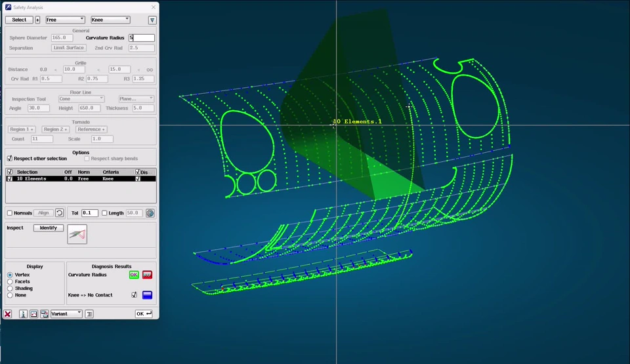Click the Grille distance 10.0 field
Viewport: 630px width, 364px height.
[x=74, y=70]
